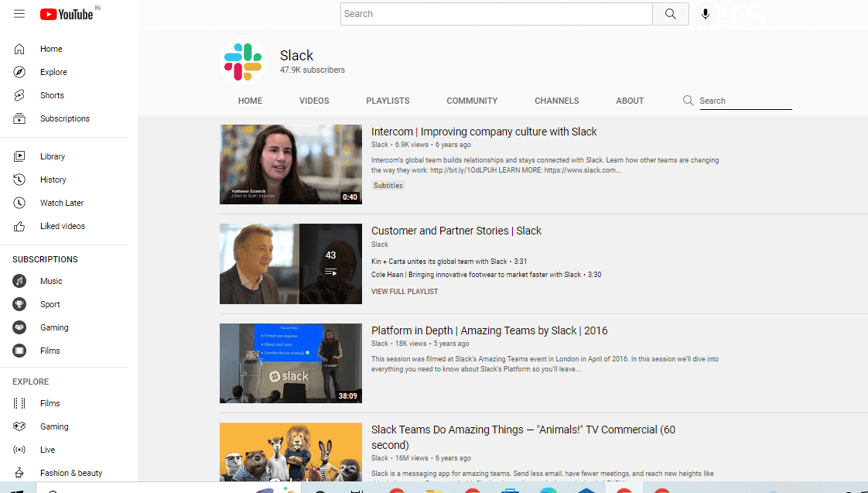Click the Gaming subscription icon
The width and height of the screenshot is (868, 493).
click(19, 327)
